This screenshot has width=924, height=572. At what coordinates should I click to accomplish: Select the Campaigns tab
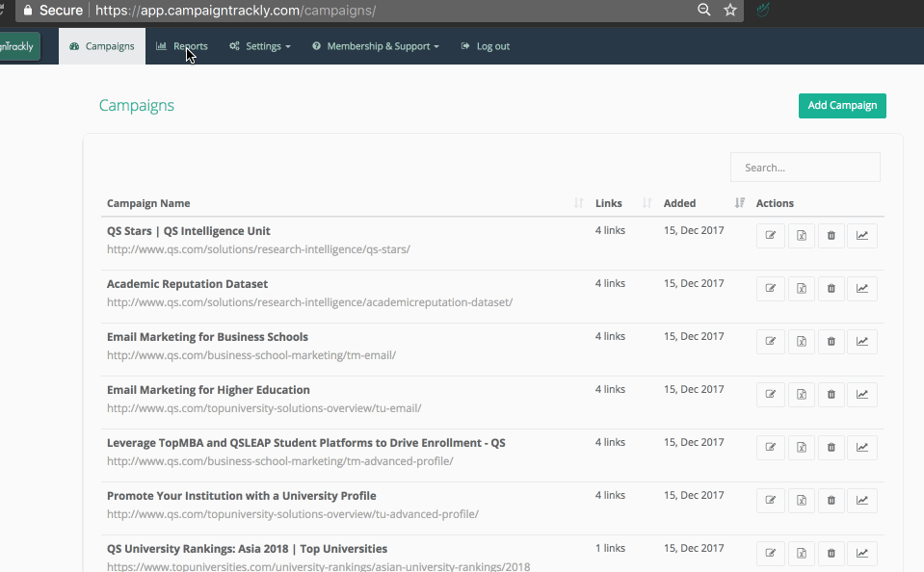(x=102, y=46)
